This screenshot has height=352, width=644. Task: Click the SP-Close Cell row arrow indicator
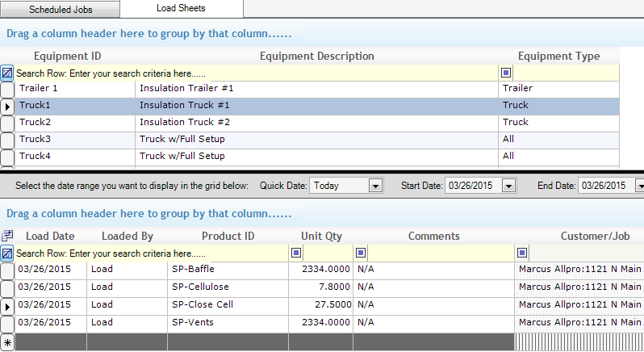tap(7, 307)
